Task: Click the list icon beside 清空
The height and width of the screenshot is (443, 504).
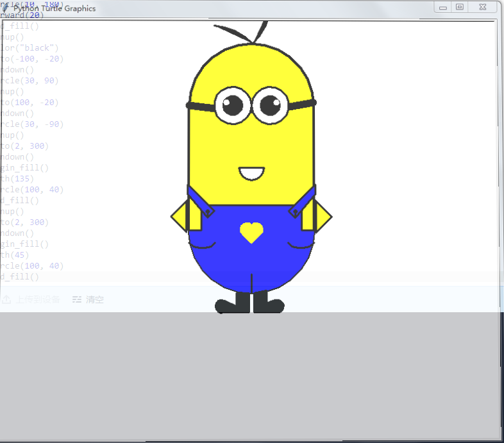Action: 77,299
